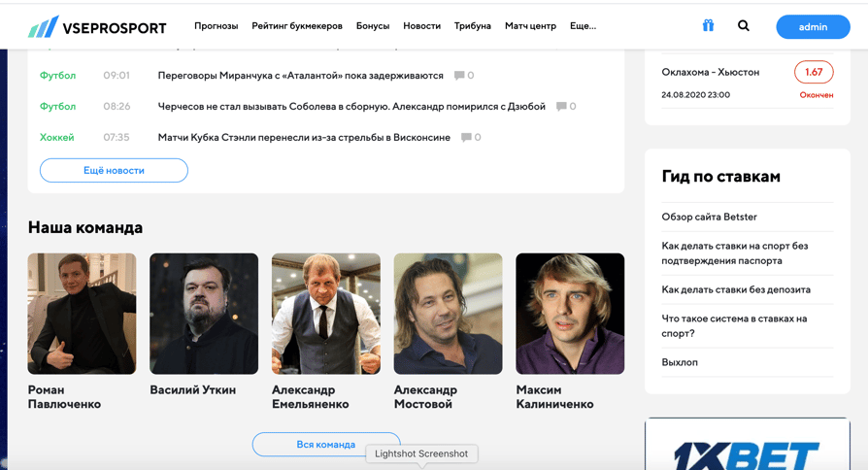Click comment bubble on Миранчук news
This screenshot has width=868, height=470.
coord(459,75)
